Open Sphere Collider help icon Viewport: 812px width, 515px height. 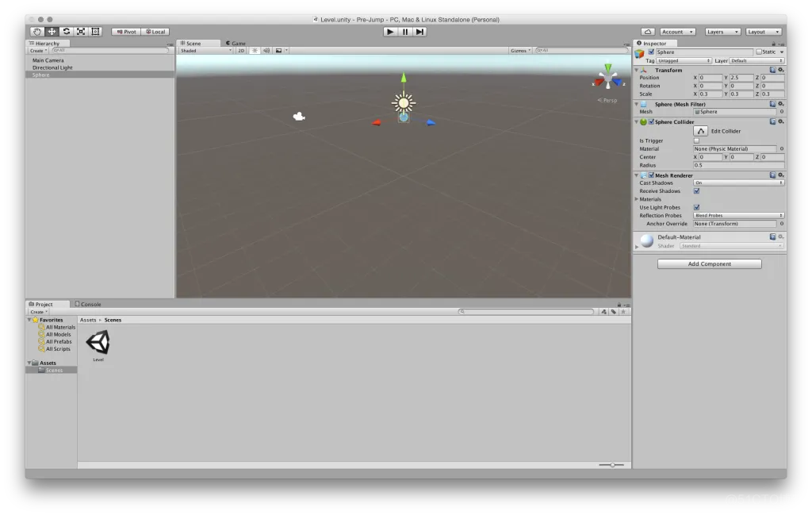click(x=772, y=121)
